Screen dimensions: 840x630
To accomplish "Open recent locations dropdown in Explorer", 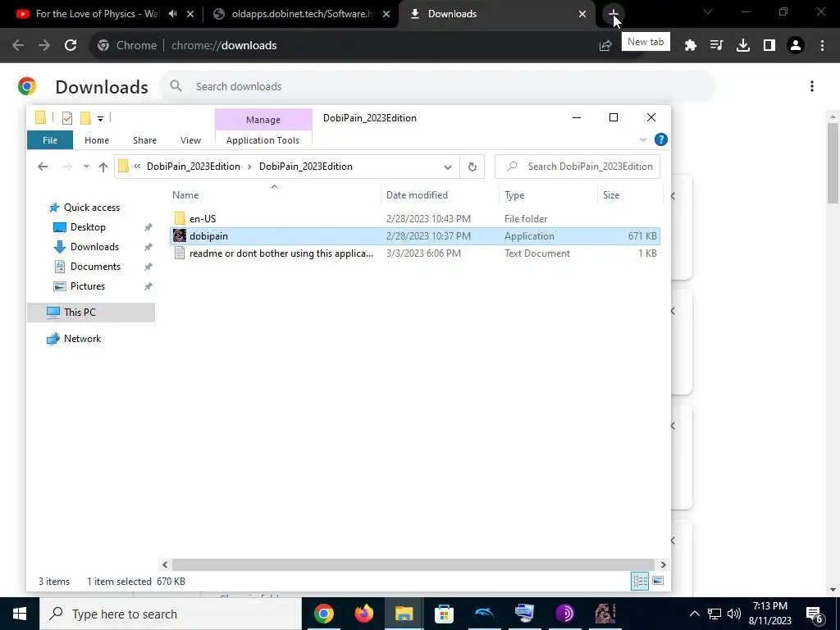I will (86, 167).
